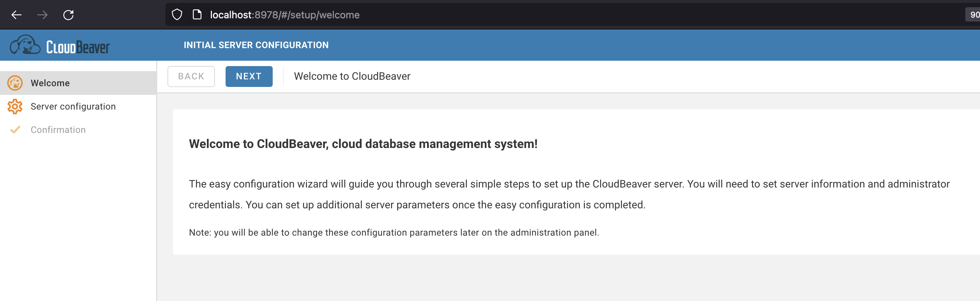Click the BACK button
980x301 pixels.
point(191,77)
